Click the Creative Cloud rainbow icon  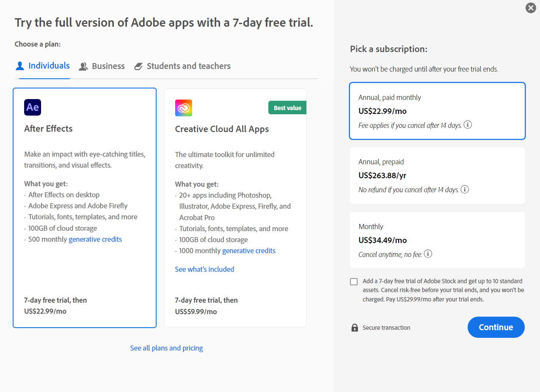(x=184, y=108)
